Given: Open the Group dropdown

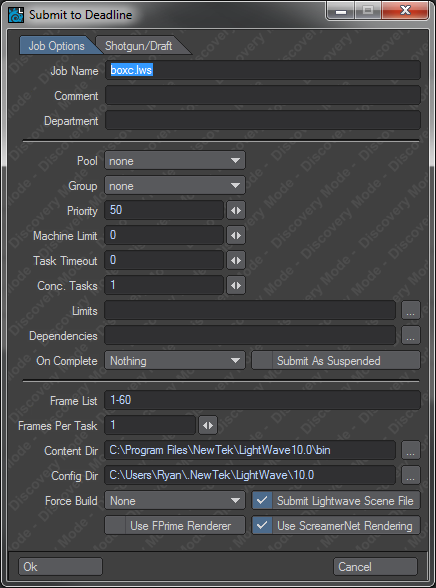Looking at the screenshot, I should click(175, 186).
